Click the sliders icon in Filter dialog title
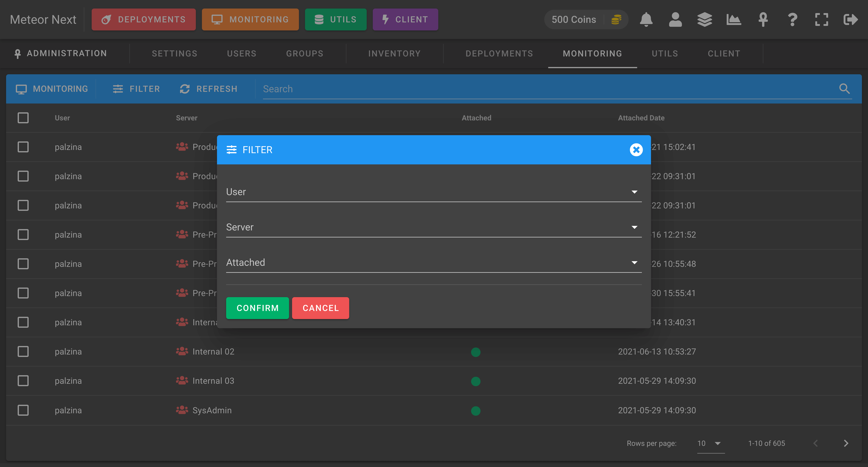The image size is (868, 467). point(231,150)
